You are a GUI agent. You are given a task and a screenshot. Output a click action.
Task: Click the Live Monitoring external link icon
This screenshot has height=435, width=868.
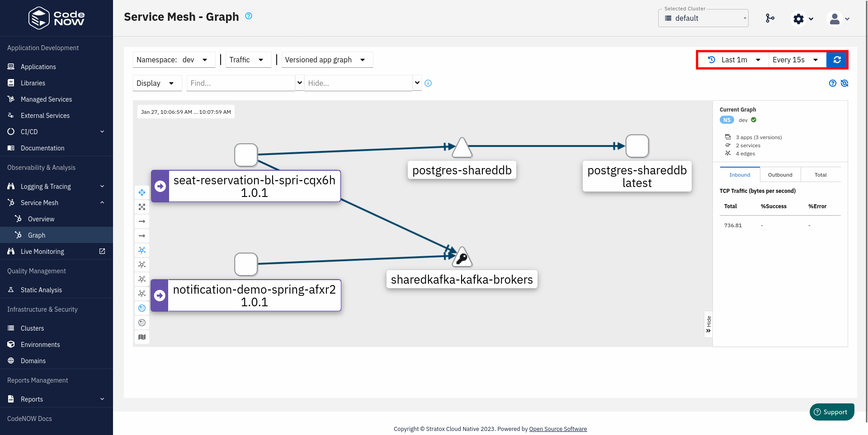(x=102, y=251)
